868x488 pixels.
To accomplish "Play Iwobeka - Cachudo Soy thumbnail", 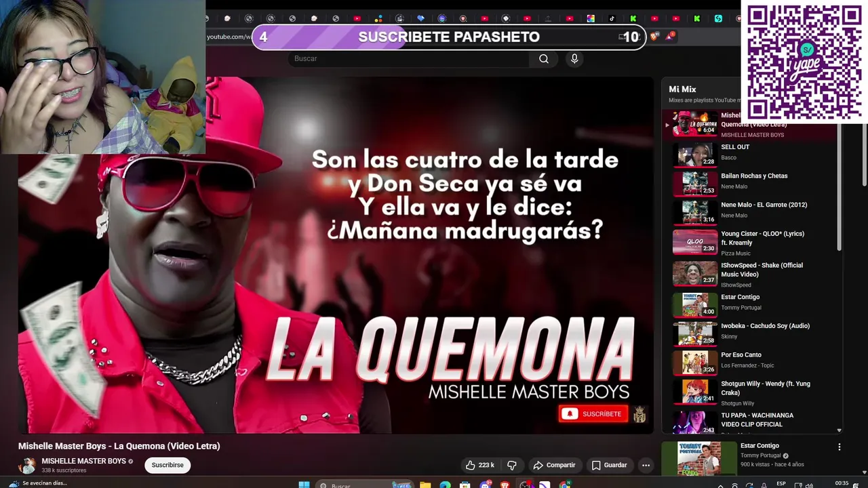I will 694,334.
